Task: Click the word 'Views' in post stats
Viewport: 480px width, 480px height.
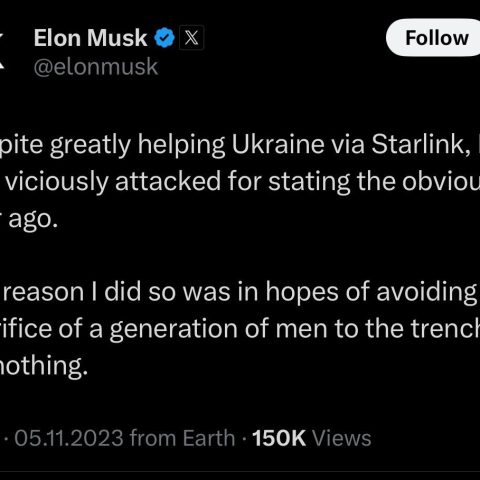Action: click(342, 438)
